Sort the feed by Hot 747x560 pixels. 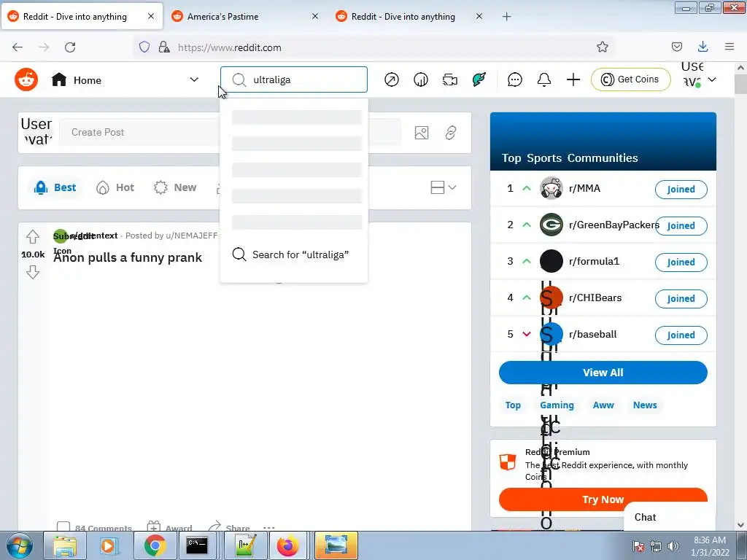[x=115, y=187]
